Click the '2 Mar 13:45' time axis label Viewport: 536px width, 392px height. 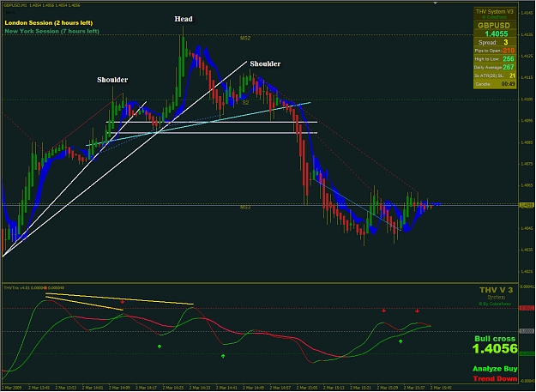pos(39,388)
